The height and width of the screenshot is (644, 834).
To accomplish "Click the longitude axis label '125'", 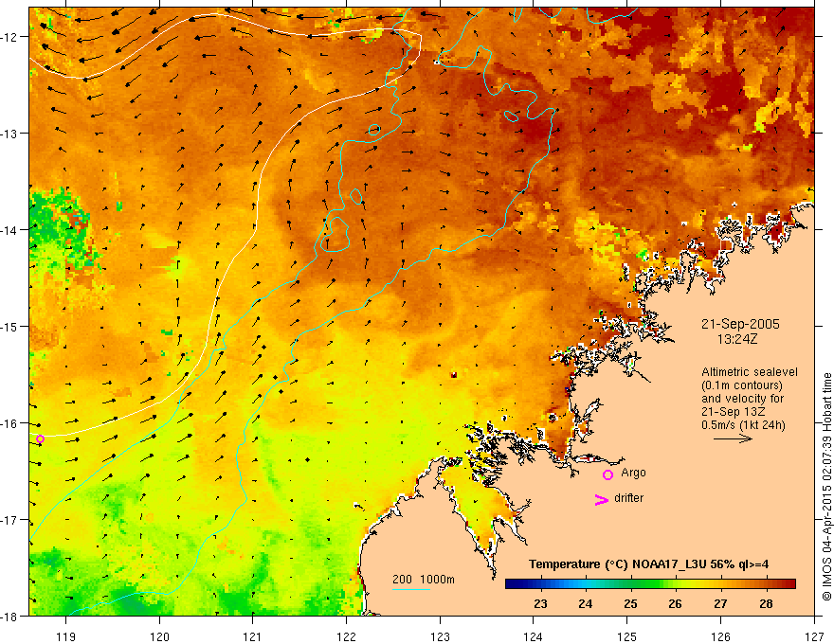I will pyautogui.click(x=627, y=636).
